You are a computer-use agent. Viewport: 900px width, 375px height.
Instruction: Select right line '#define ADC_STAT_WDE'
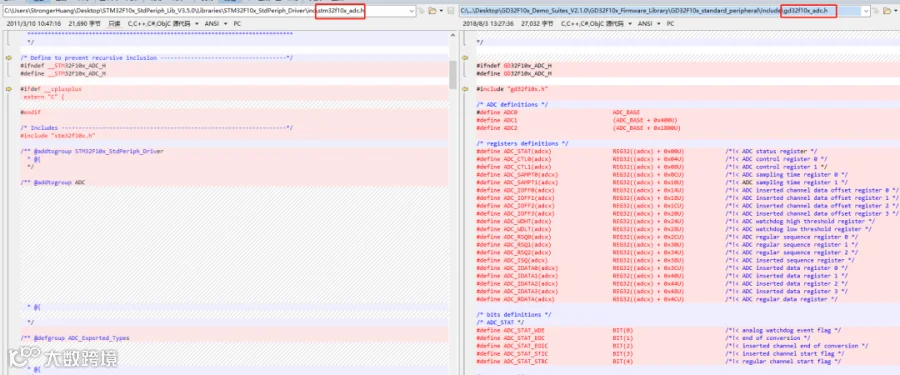pos(511,330)
